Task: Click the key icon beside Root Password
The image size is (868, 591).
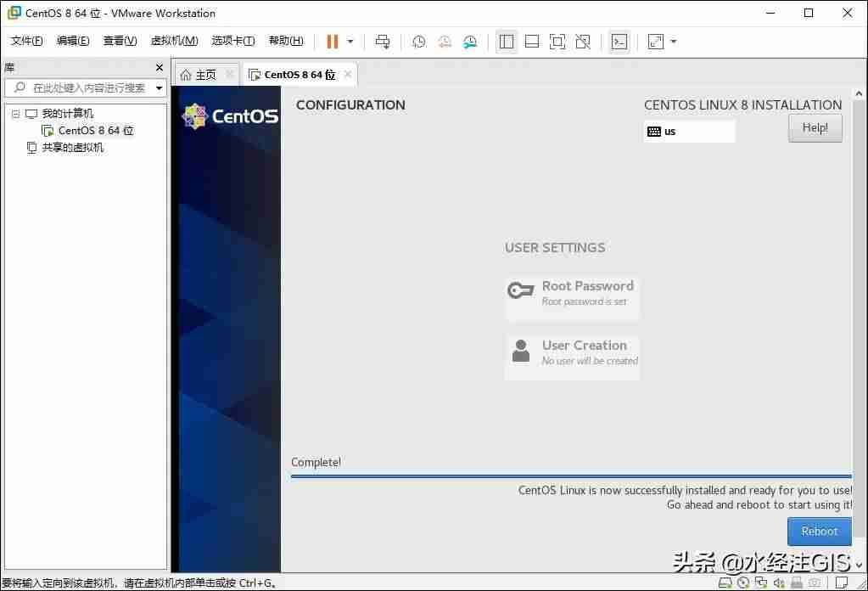Action: coord(520,290)
